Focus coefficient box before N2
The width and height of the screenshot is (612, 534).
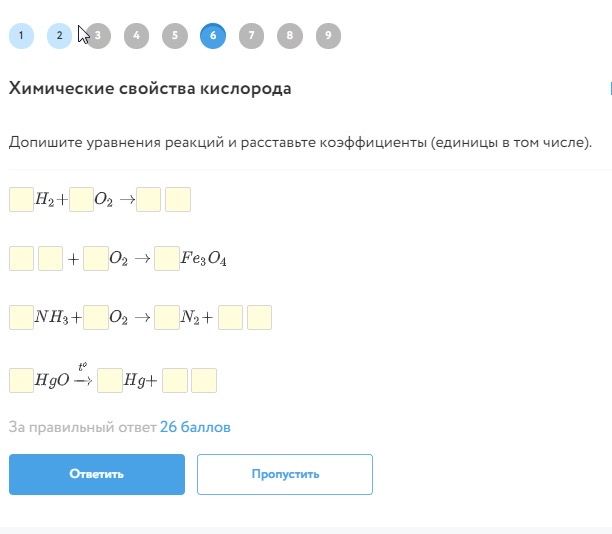167,318
